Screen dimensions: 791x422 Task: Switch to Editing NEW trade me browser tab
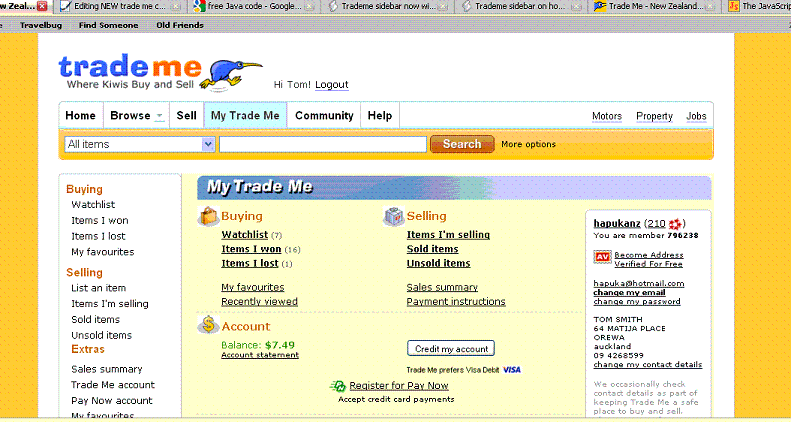pyautogui.click(x=120, y=6)
